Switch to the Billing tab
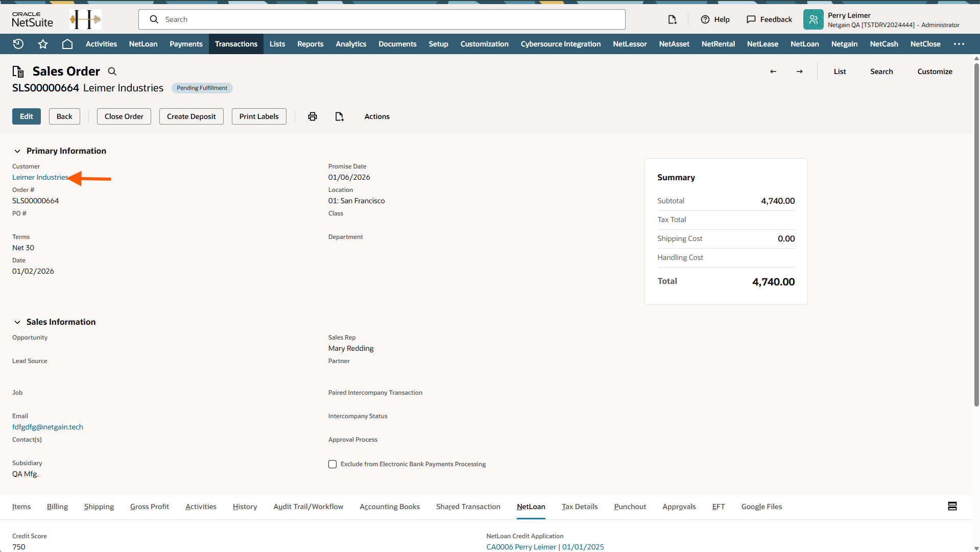This screenshot has height=552, width=980. pos(57,507)
